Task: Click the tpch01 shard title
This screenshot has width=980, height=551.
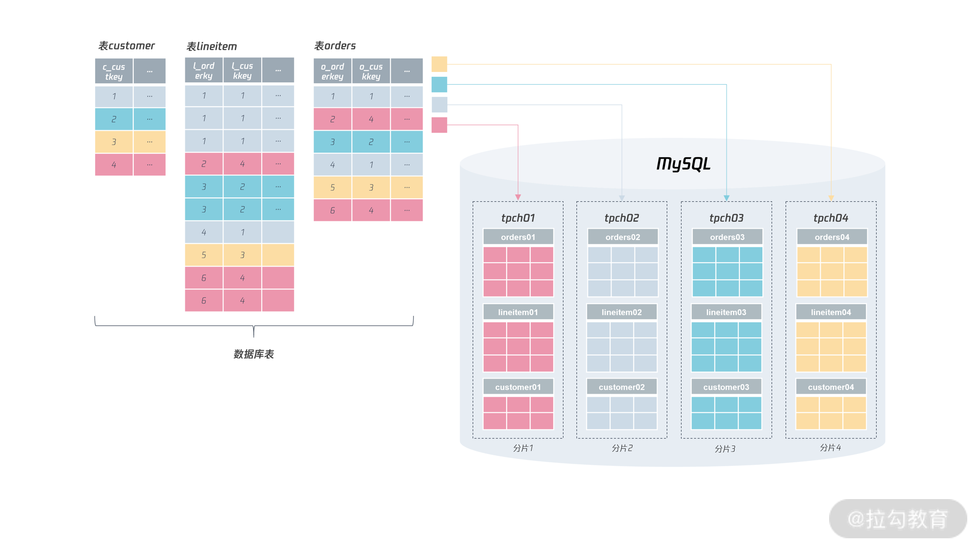Action: point(518,217)
